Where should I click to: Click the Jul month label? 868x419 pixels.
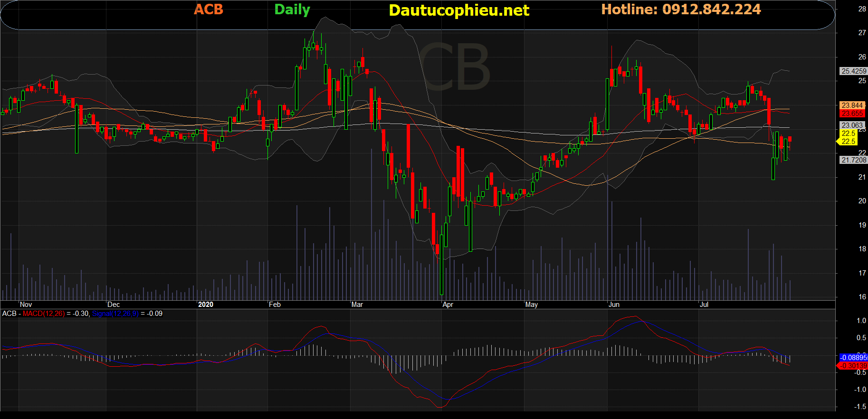pyautogui.click(x=704, y=305)
